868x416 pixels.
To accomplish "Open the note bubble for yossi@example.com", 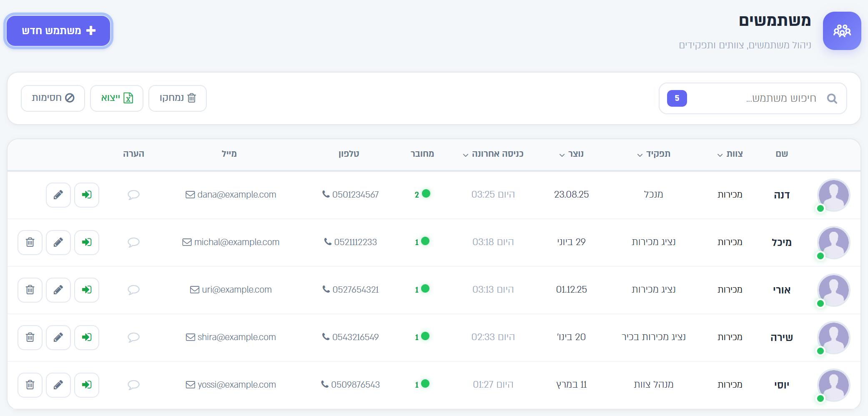I will (x=133, y=385).
